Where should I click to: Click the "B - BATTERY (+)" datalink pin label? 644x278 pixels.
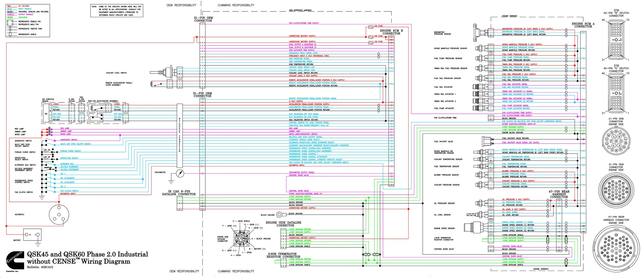tap(257, 249)
